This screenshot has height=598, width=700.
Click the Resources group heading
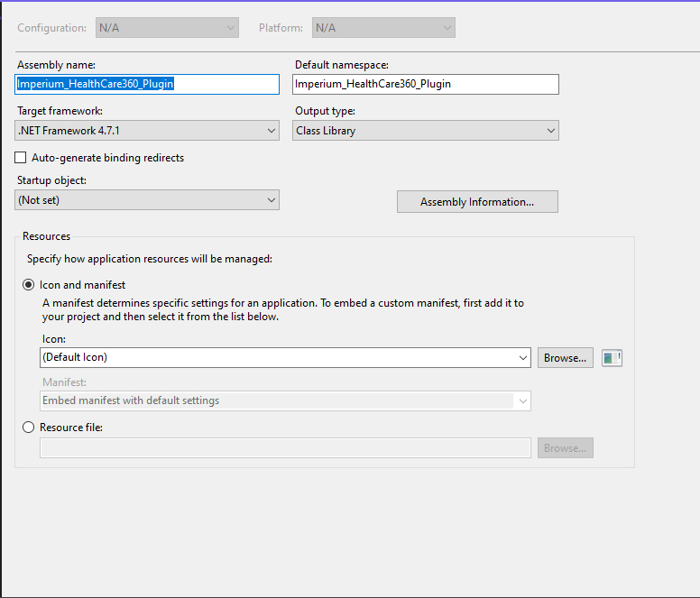click(x=46, y=236)
